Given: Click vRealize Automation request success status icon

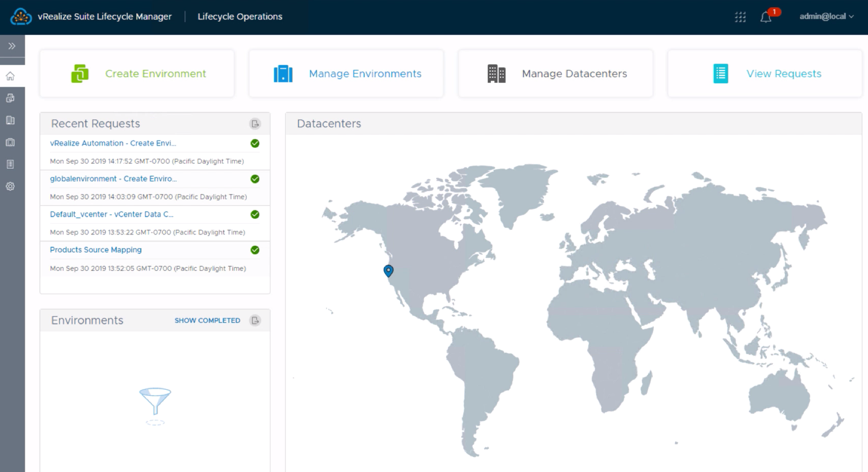Looking at the screenshot, I should click(255, 144).
